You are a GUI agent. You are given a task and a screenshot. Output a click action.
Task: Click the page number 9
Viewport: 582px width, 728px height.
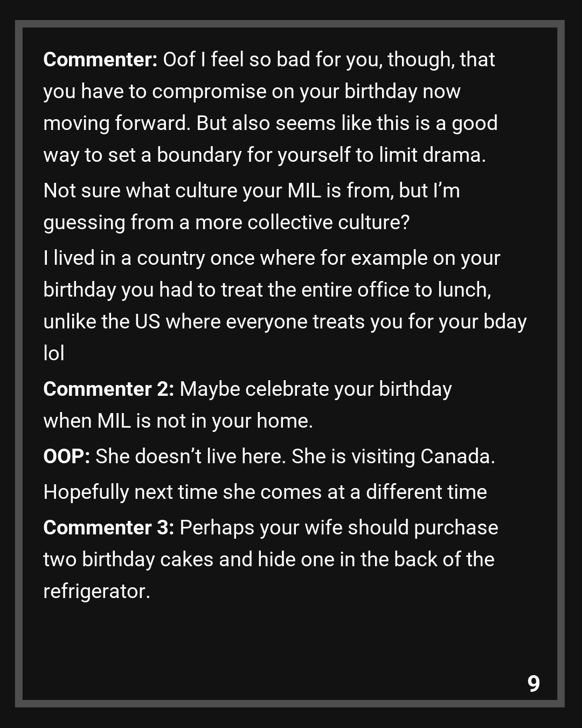(533, 683)
